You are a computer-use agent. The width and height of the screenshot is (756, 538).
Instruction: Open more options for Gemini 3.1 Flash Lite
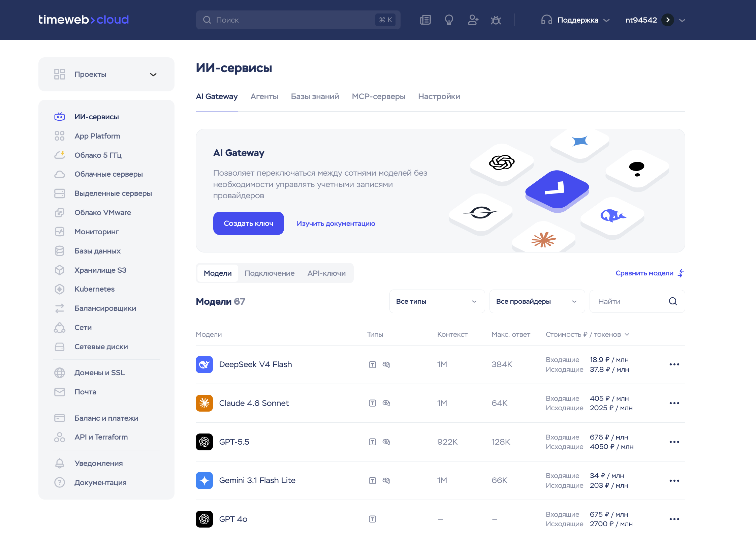[674, 481]
